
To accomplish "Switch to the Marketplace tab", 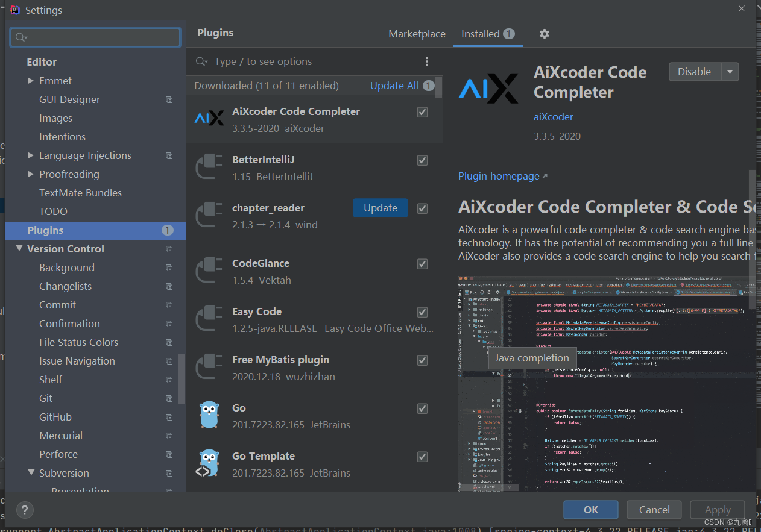I will coord(417,34).
